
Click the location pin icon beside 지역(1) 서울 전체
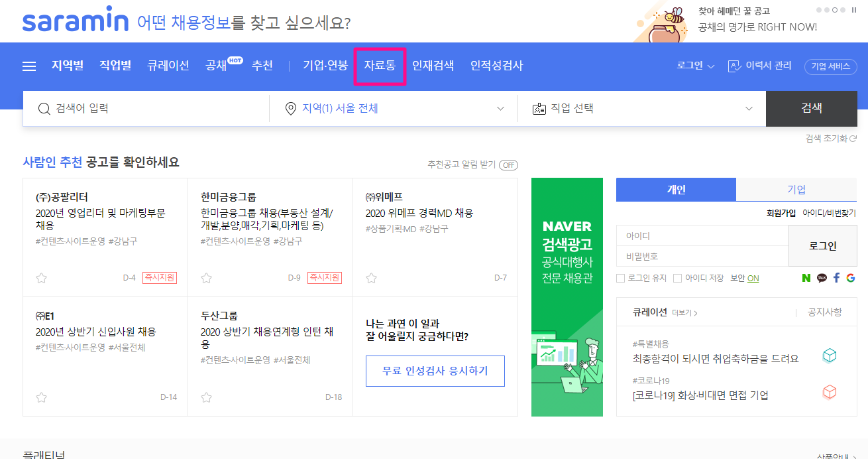tap(290, 109)
